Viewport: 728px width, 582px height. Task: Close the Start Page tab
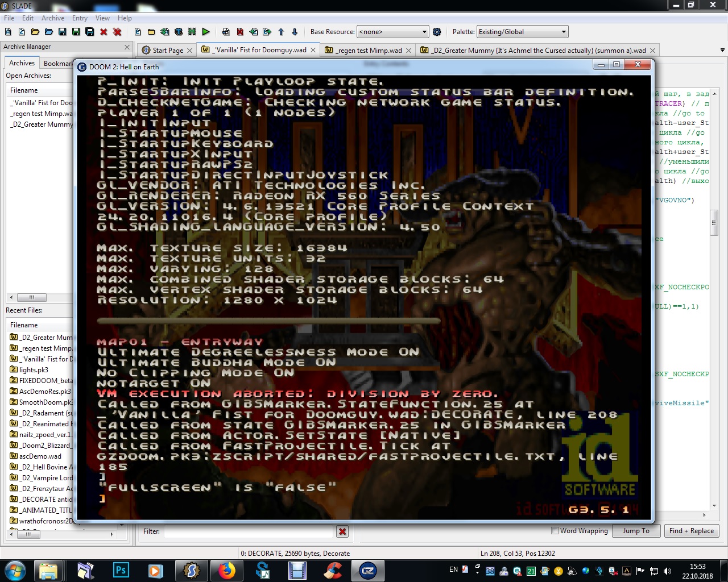tap(189, 50)
